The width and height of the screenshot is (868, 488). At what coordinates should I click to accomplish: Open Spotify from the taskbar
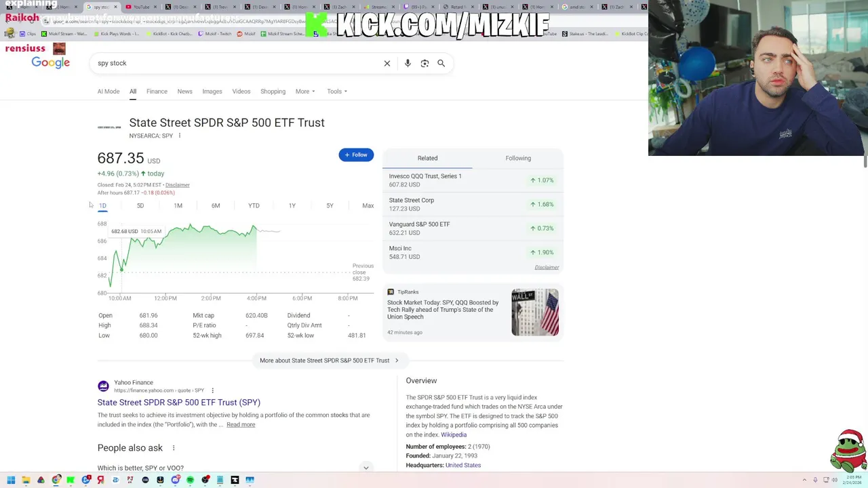(190, 480)
